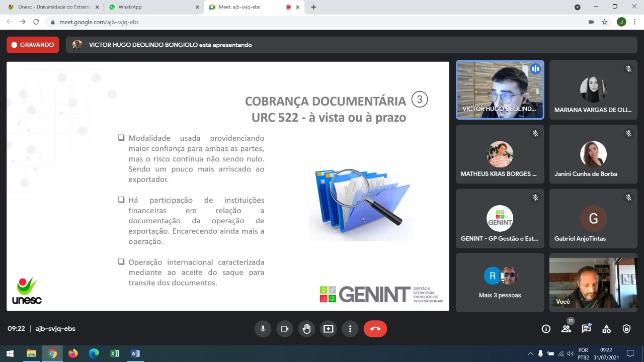644x362 pixels.
Task: Open Microsoft Word from the taskbar
Action: (x=135, y=353)
